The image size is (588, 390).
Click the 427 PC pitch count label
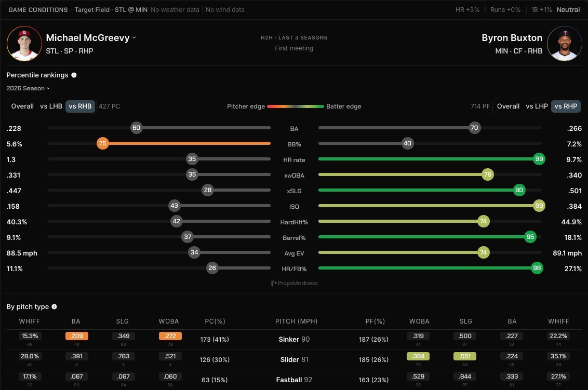pyautogui.click(x=110, y=106)
